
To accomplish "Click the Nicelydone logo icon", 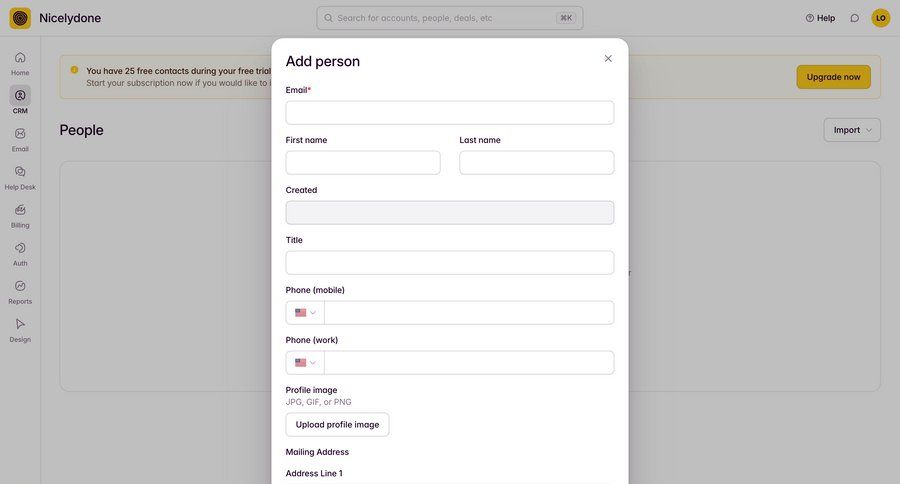I will [20, 18].
